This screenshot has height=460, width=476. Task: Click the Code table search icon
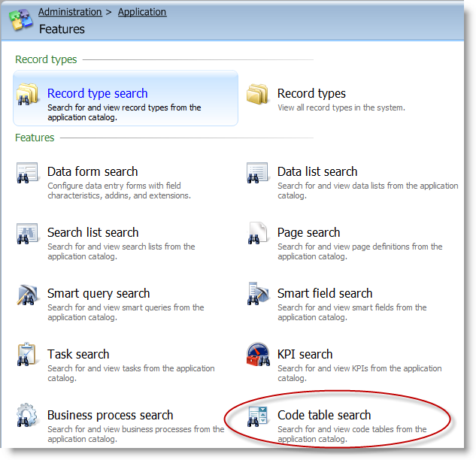pos(257,416)
